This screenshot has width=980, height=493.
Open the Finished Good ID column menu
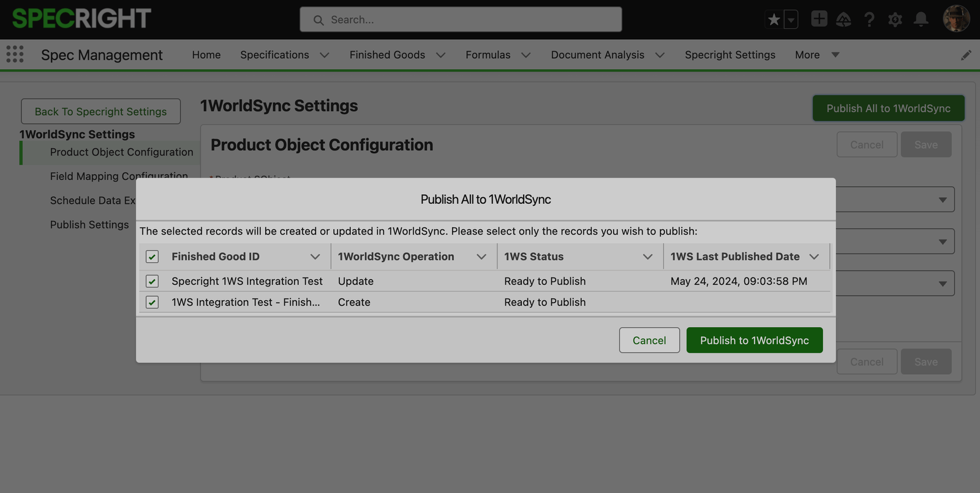pyautogui.click(x=315, y=257)
